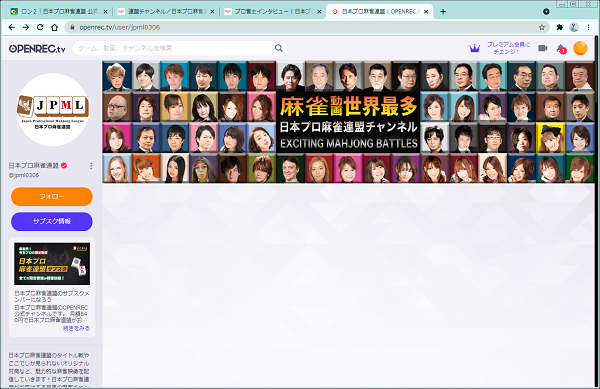Open the Chrome three-dot menu
The width and height of the screenshot is (600, 389).
coord(589,27)
